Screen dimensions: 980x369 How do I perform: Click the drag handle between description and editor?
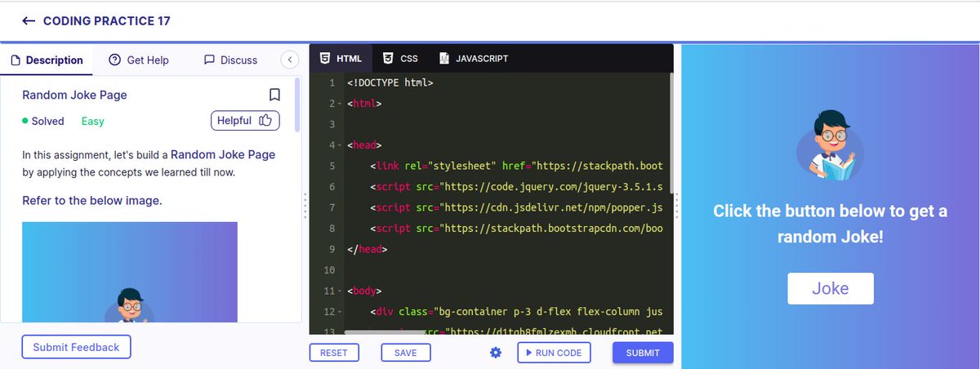[x=305, y=204]
